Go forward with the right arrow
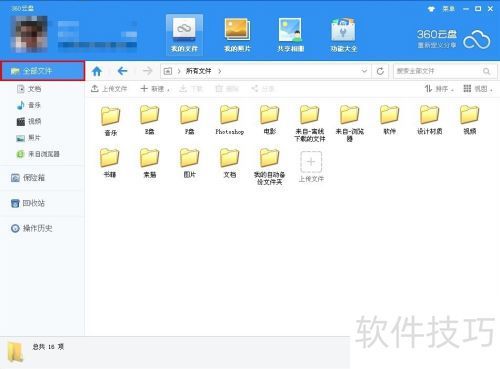Viewport: 500px width, 369px height. coord(147,71)
